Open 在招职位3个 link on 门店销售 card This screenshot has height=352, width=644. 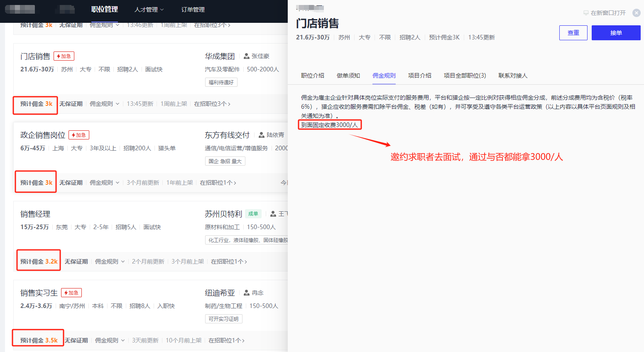click(x=213, y=104)
